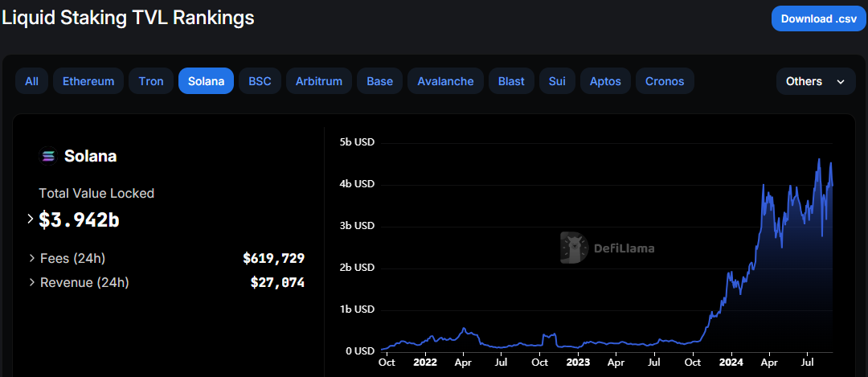Click the DefiLlama watermark logo
868x377 pixels.
[x=572, y=248]
